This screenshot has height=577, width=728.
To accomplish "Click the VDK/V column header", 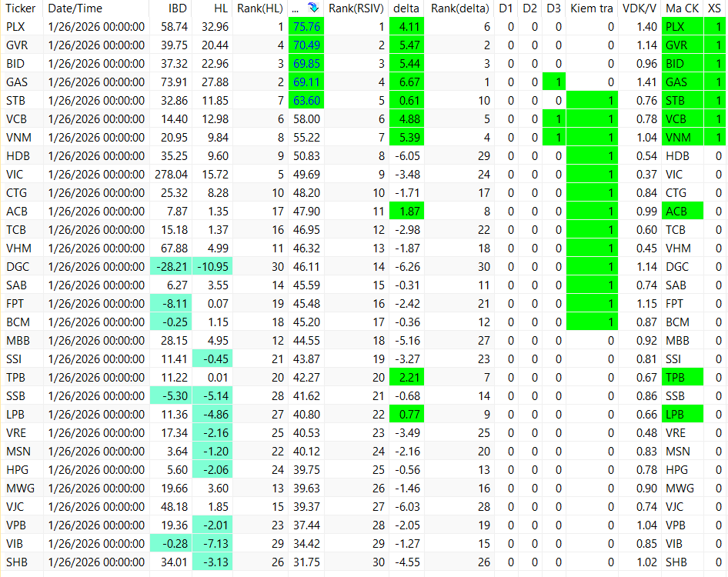I will [x=640, y=8].
